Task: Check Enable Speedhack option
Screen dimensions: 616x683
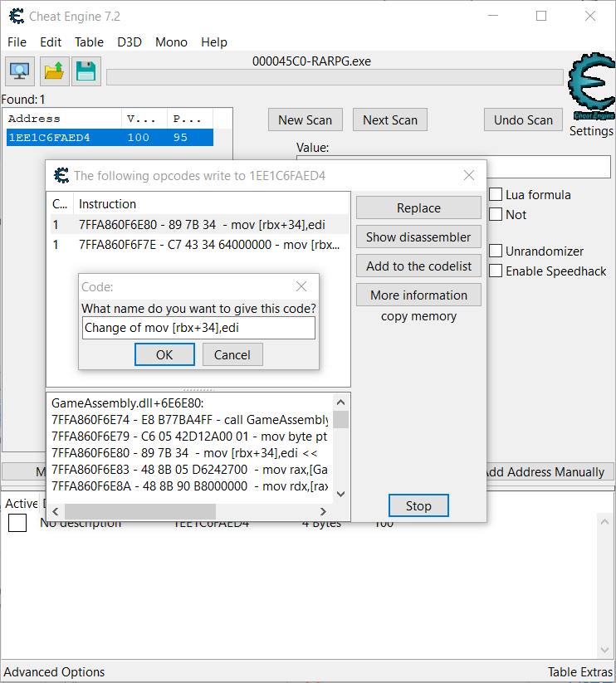Action: click(496, 271)
